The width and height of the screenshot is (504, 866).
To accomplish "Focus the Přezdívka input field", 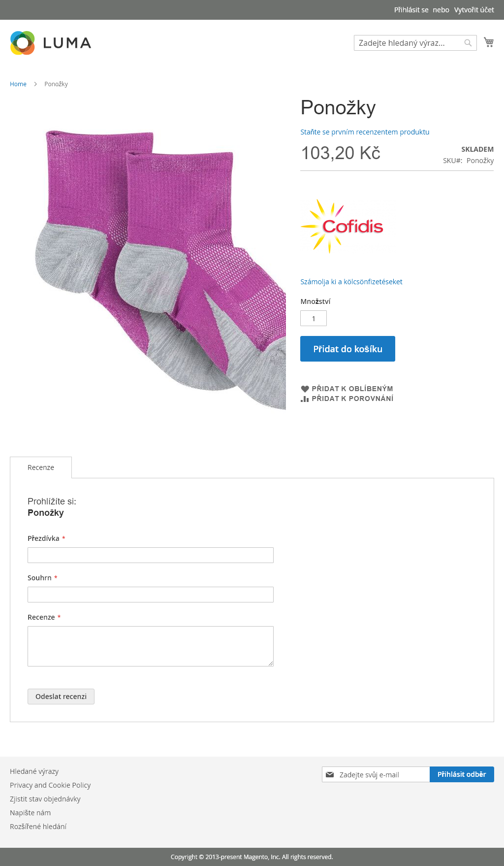I will (151, 555).
